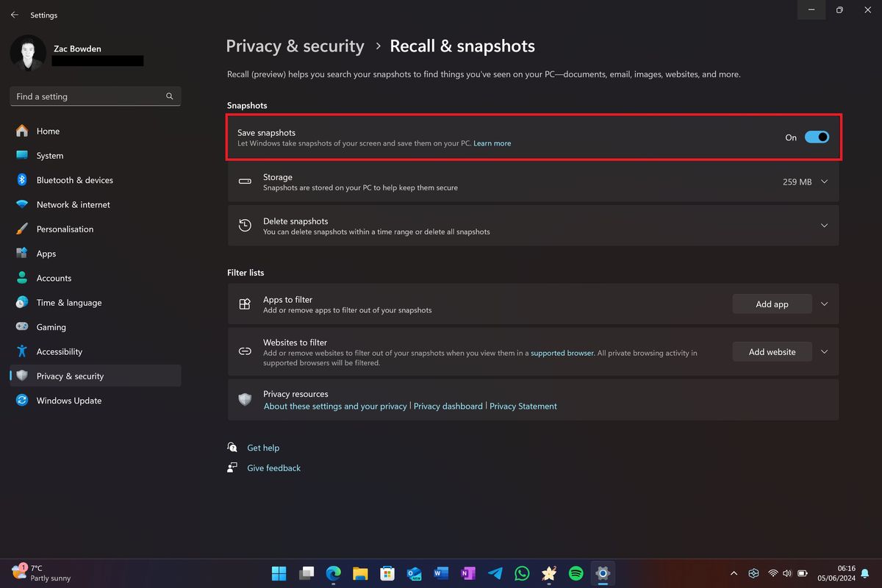Open Telegram from the taskbar
Viewport: 882px width, 588px height.
495,573
